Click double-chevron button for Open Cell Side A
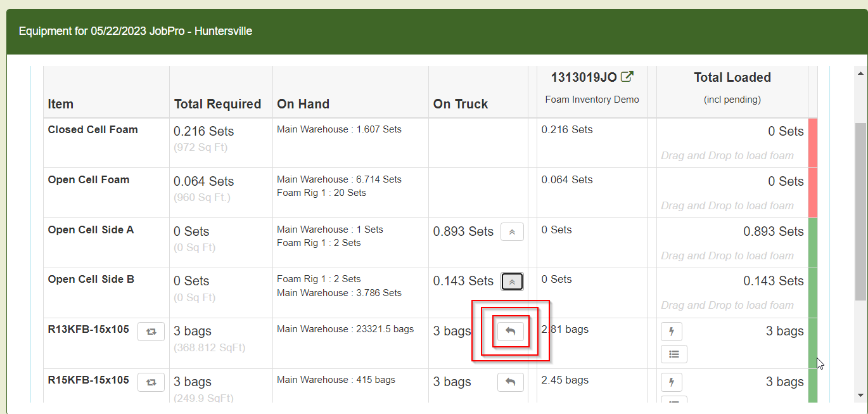This screenshot has height=414, width=868. point(512,232)
